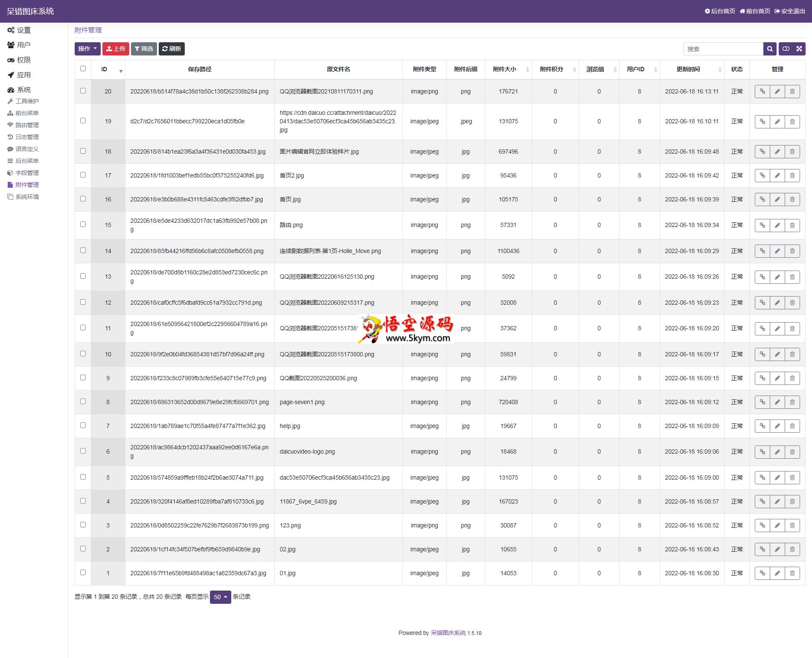Screen dimensions: 812x658
Task: Open 工具维护 in sidebar menu
Action: tap(23, 101)
